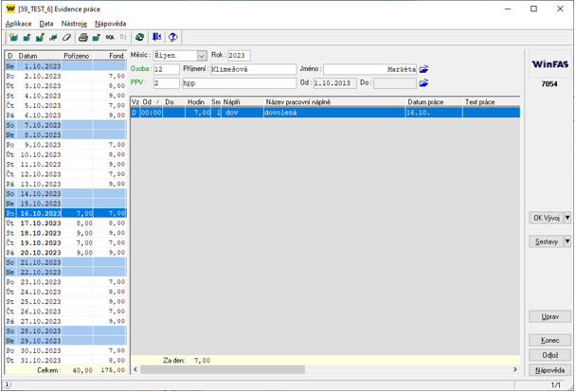This screenshot has width=576, height=392.
Task: Click the exit door toolbar icon
Action: [157, 37]
